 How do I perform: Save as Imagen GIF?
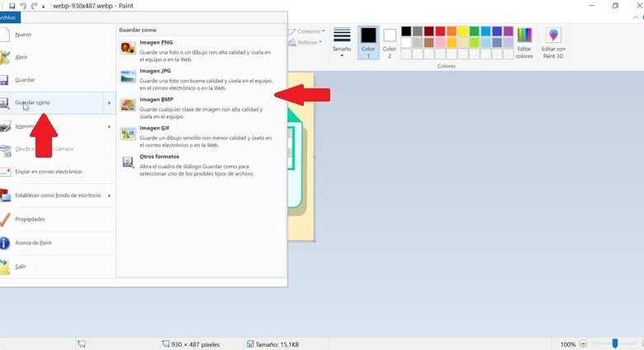201,136
